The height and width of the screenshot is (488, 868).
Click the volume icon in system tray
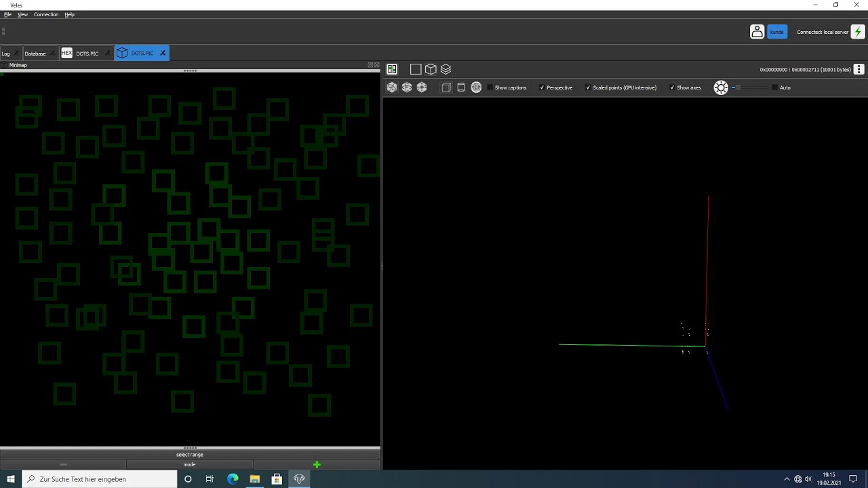point(808,479)
